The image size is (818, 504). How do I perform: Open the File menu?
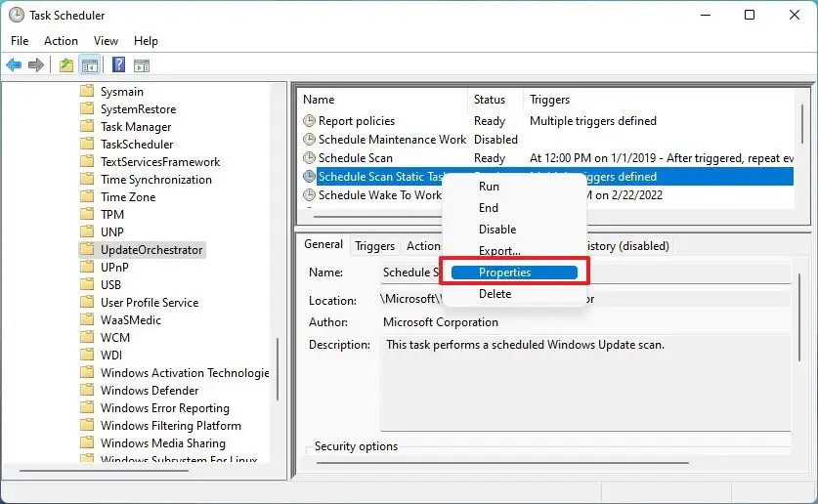point(20,41)
